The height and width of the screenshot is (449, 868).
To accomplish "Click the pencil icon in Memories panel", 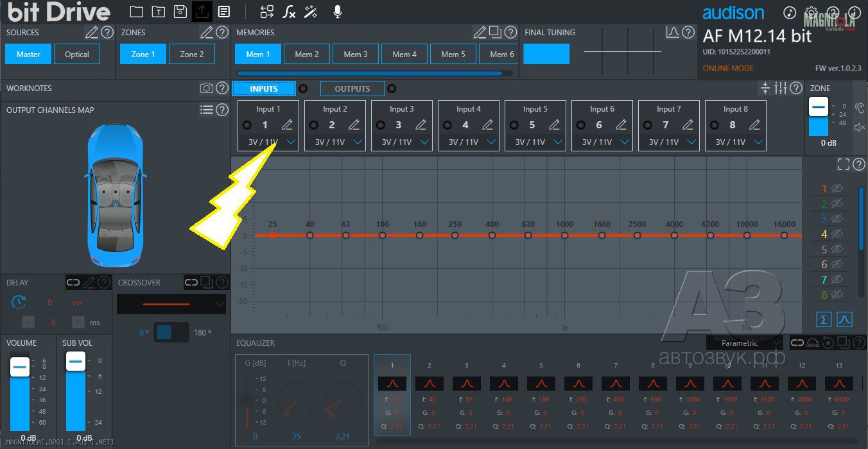I will coord(480,32).
